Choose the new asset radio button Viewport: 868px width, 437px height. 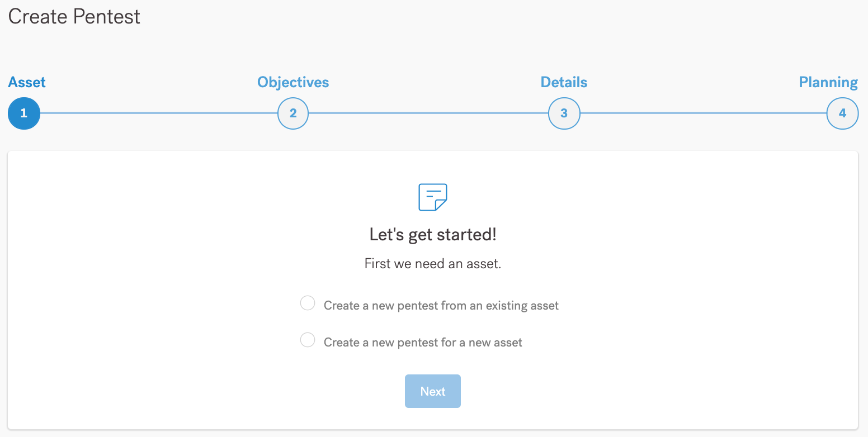coord(308,340)
